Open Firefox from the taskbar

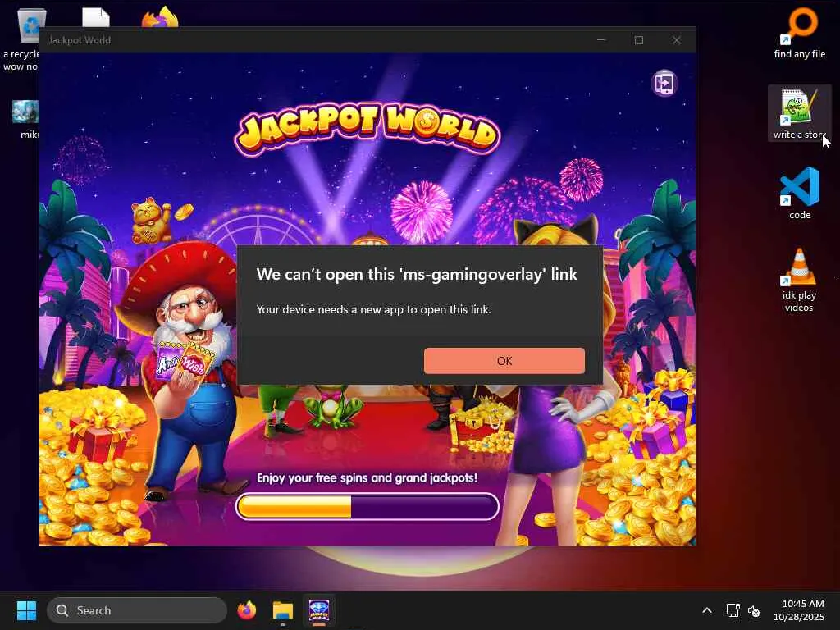pyautogui.click(x=246, y=610)
